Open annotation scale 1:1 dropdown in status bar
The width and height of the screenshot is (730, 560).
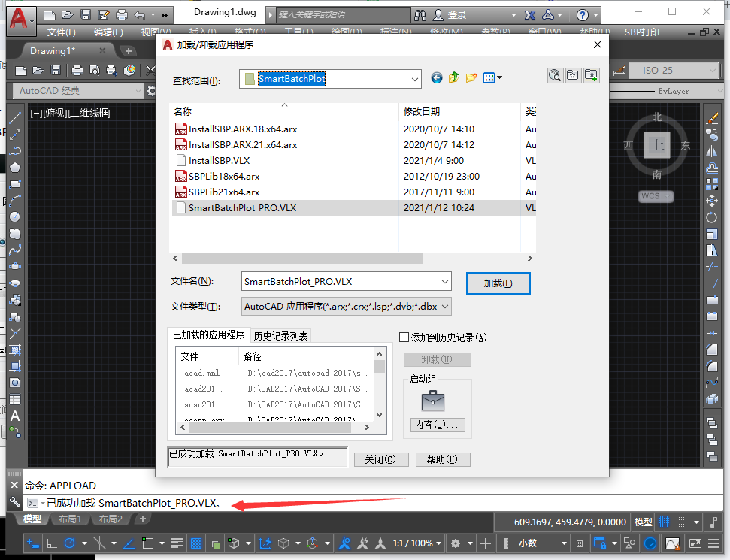(x=438, y=543)
